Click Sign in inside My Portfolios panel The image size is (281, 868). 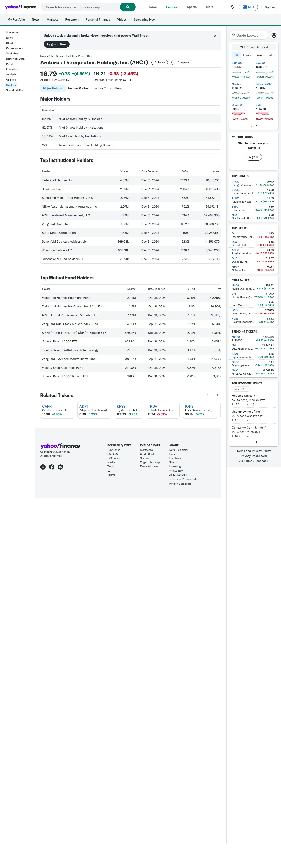(x=254, y=157)
